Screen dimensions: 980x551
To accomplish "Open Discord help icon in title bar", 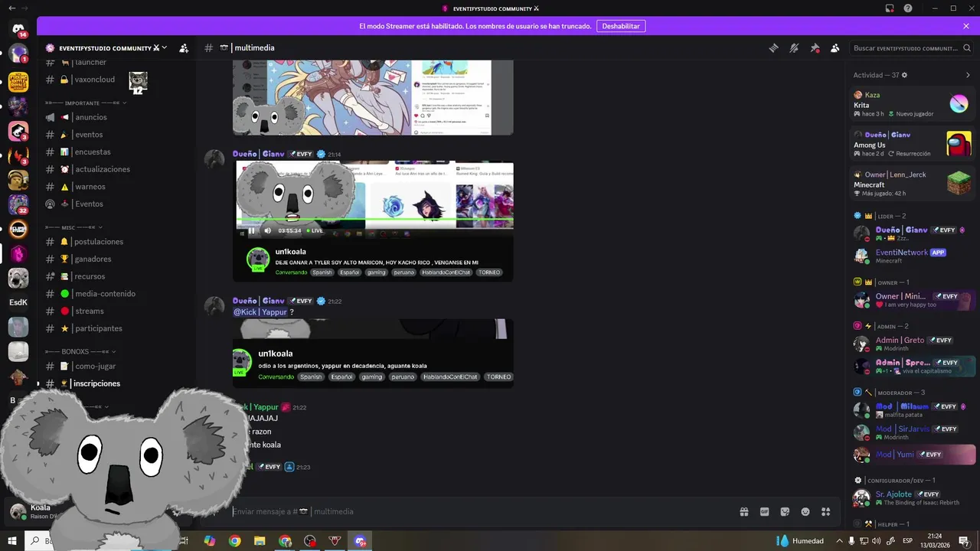I will [908, 8].
